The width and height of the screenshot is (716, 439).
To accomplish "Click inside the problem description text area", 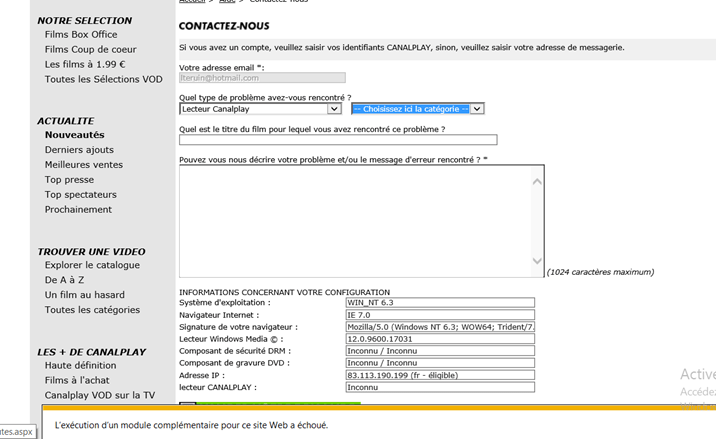I will (x=355, y=220).
